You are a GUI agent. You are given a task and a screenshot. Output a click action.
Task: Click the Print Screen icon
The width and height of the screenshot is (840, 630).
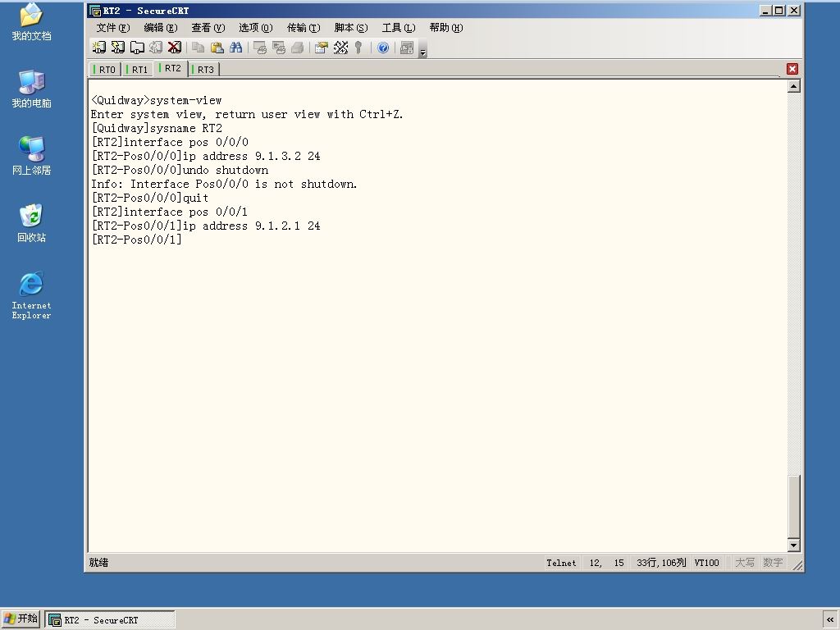coord(260,48)
